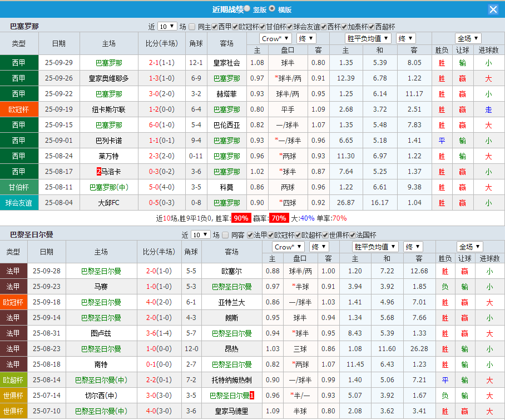This screenshot has height=420, width=505.
Task: Click 巴黎圣日尔曼 link in 25-09-28 row
Action: (x=101, y=272)
